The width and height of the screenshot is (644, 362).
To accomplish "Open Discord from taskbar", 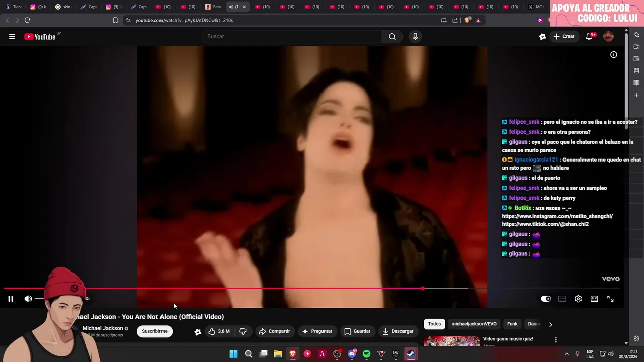I will point(352,354).
